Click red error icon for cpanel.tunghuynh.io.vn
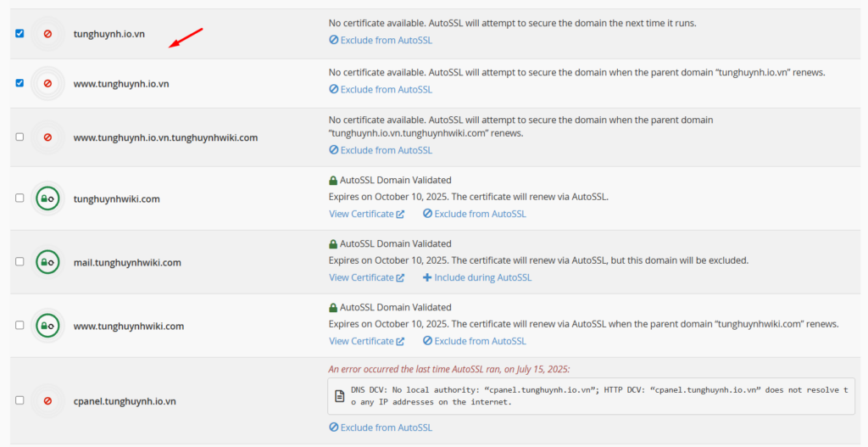Image resolution: width=868 pixels, height=447 pixels. pyautogui.click(x=47, y=400)
